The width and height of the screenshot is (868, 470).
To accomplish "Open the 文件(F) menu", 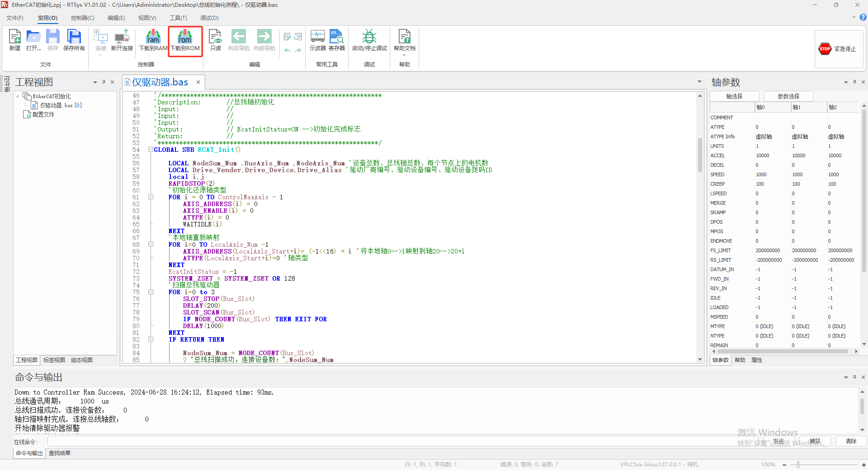I will (x=15, y=18).
